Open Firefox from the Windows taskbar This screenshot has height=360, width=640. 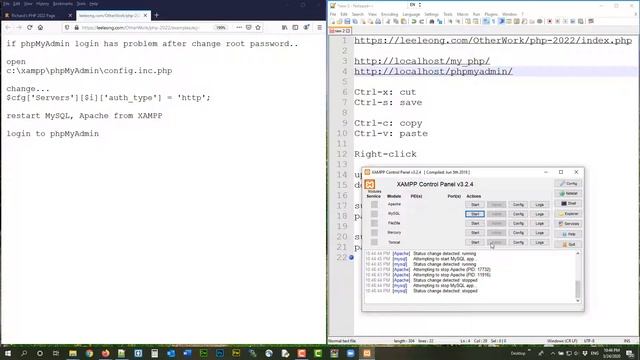click(x=105, y=353)
